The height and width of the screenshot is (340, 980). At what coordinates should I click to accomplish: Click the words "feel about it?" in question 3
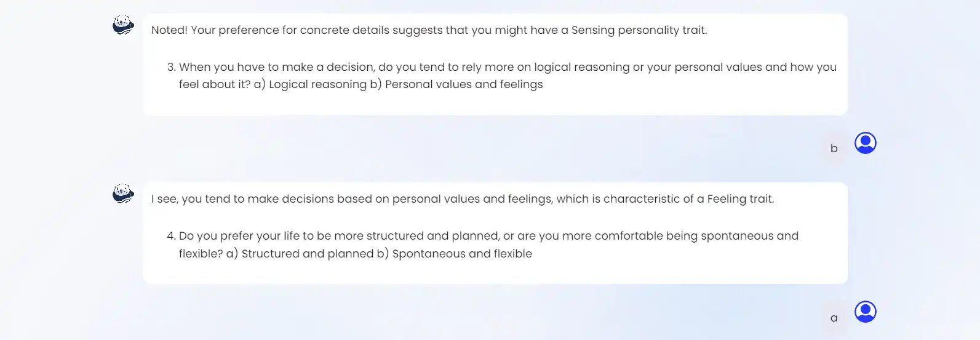(215, 84)
